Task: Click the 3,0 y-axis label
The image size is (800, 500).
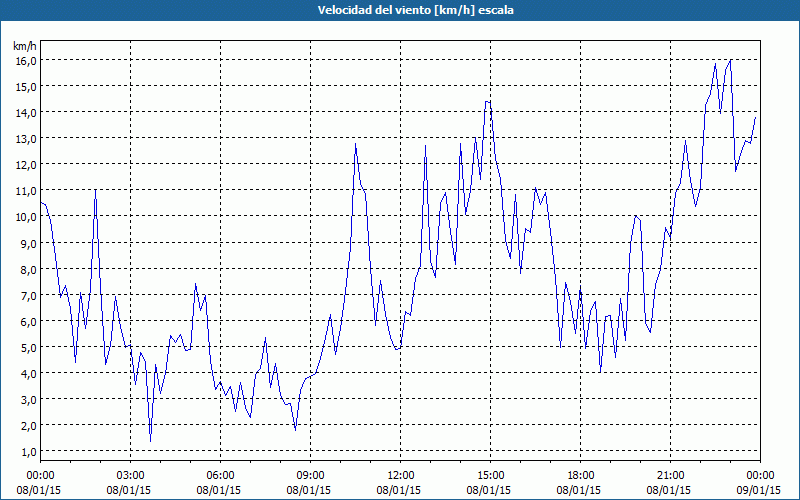Action: pos(28,399)
